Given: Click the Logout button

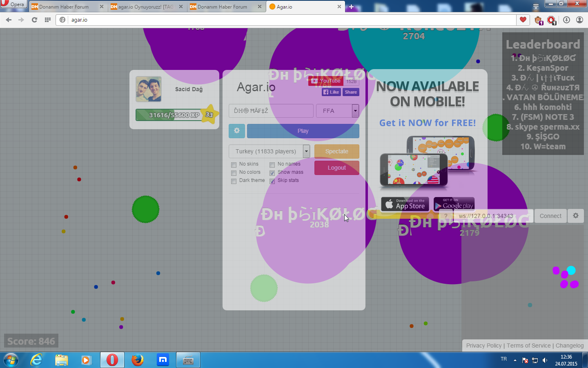Looking at the screenshot, I should [337, 168].
